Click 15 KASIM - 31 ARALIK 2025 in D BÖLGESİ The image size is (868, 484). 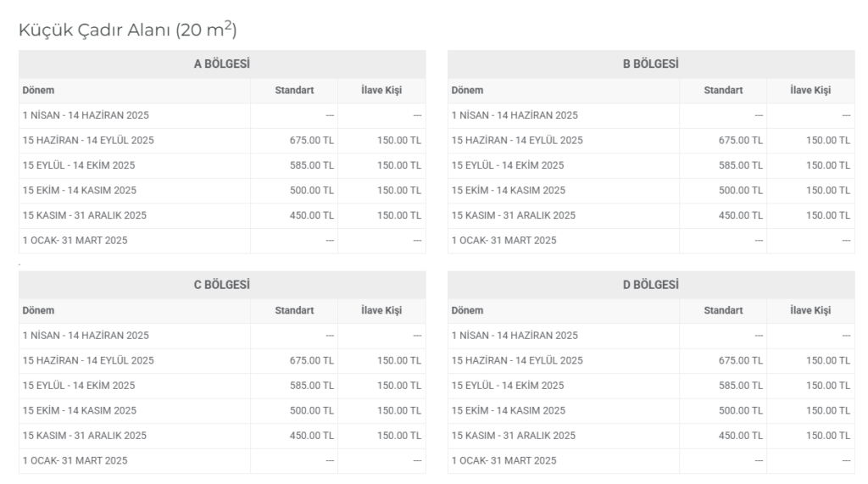(513, 436)
